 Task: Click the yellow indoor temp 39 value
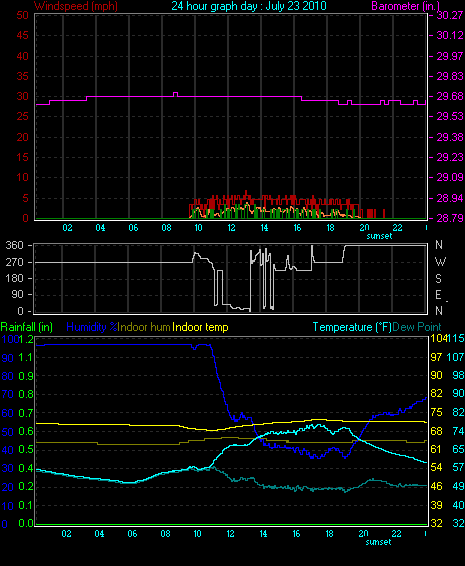tap(436, 505)
